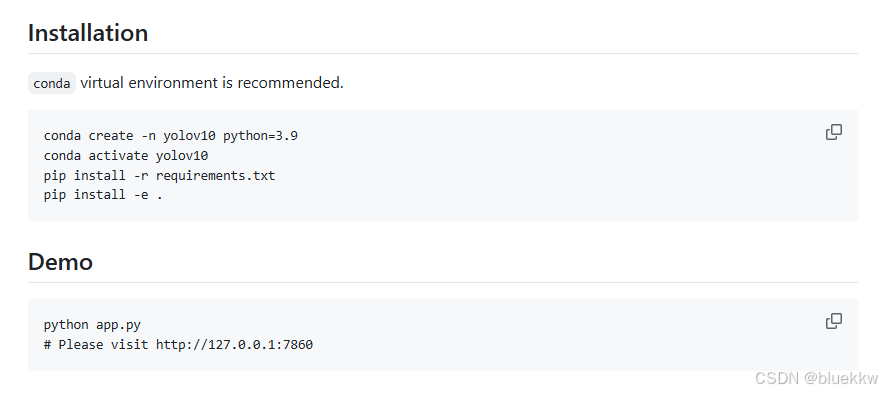This screenshot has width=882, height=393.
Task: Copy the Installation code block commands
Action: click(834, 132)
